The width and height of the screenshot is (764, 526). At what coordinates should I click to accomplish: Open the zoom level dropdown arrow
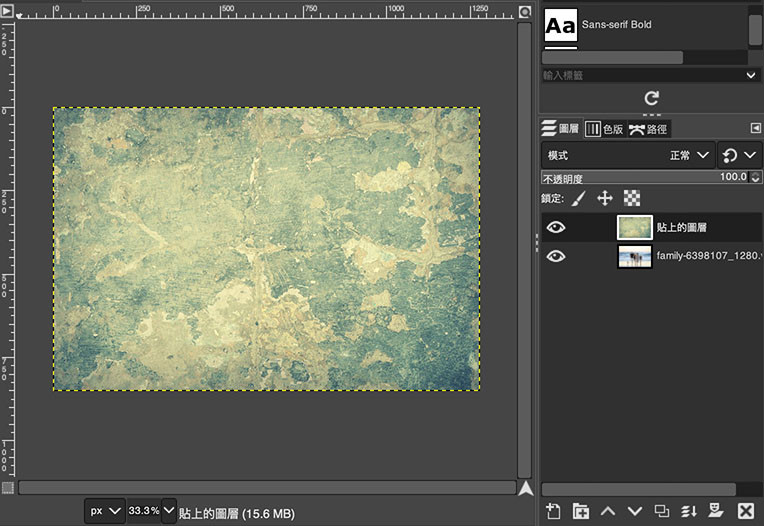169,510
